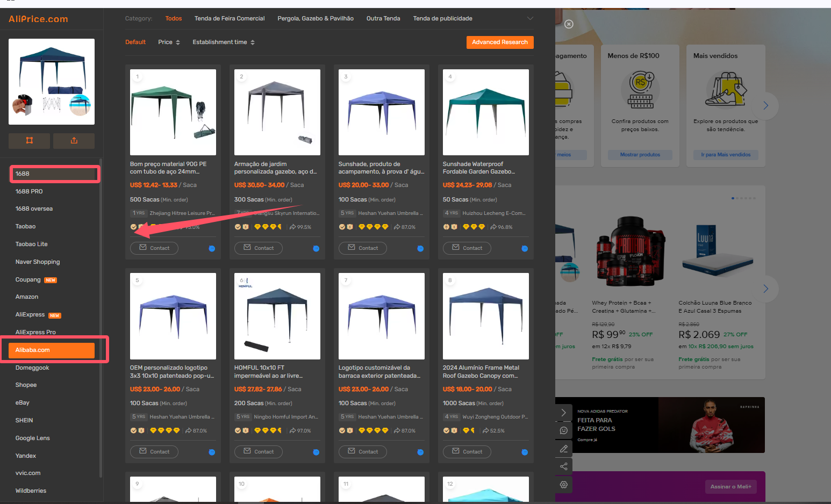This screenshot has height=504, width=831.
Task: Click the upload image icon
Action: tap(74, 141)
